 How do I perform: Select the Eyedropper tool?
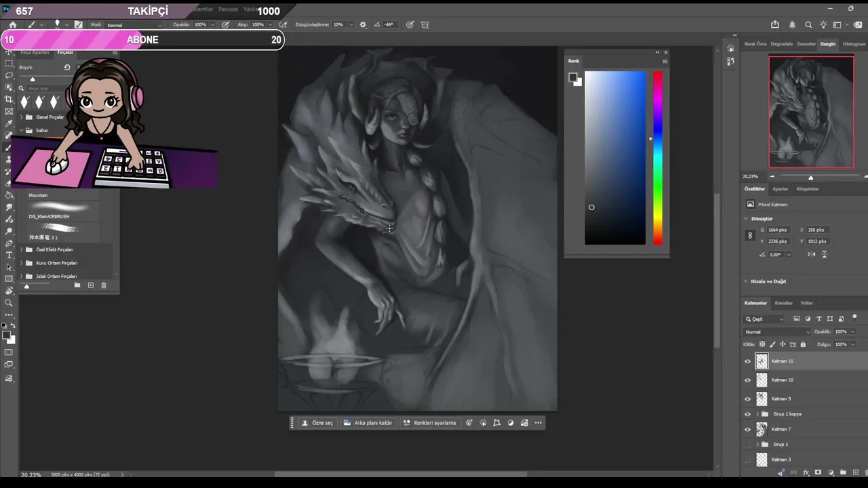(9, 123)
